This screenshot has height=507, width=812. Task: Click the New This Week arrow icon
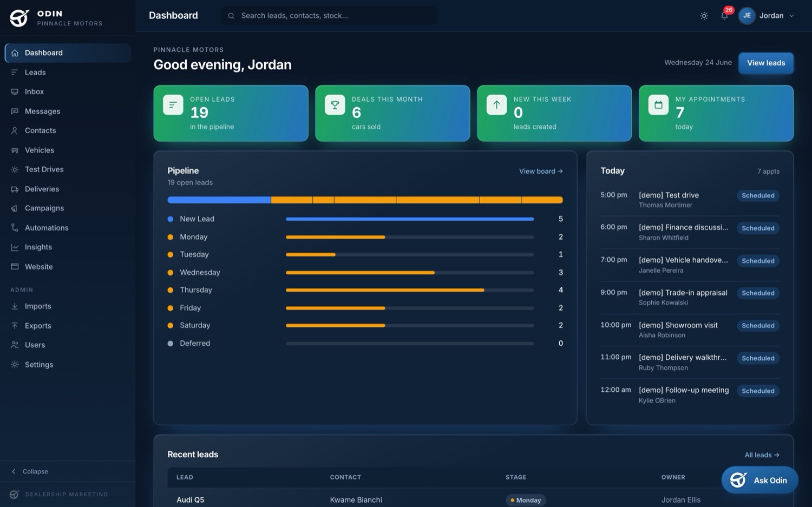tap(496, 105)
